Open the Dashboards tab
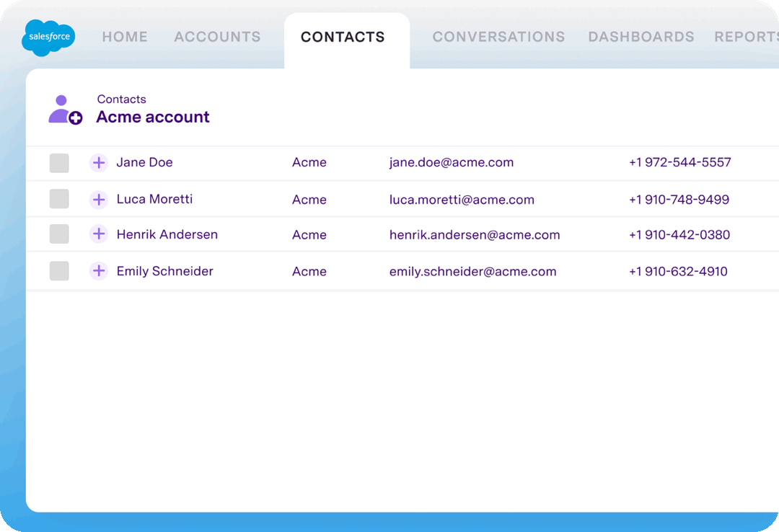 [x=641, y=37]
